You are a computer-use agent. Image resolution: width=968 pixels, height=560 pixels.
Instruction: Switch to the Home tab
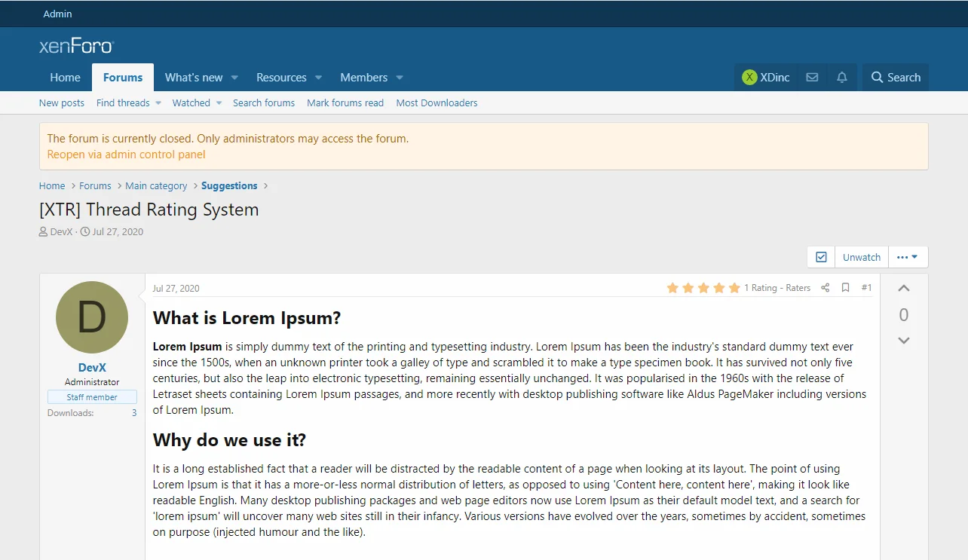pos(65,78)
